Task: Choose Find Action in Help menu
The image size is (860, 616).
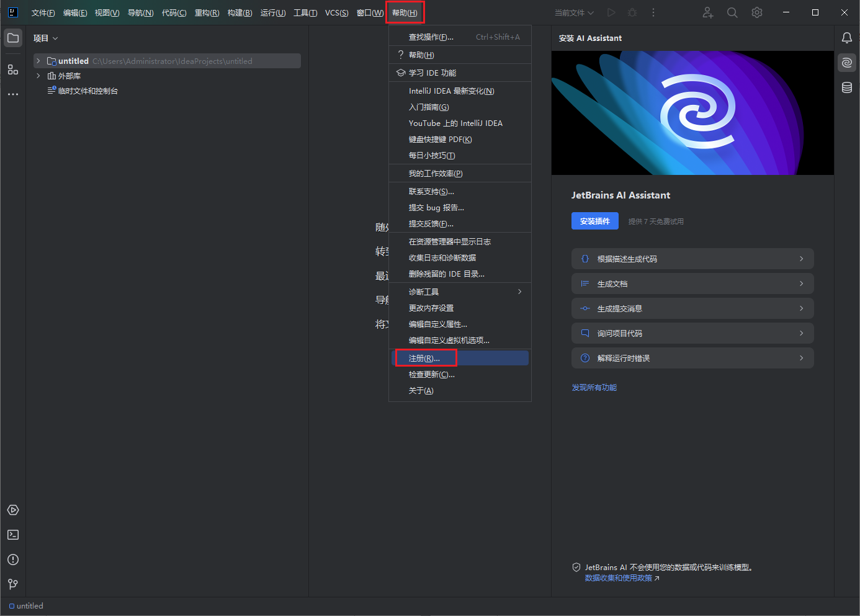Action: [460, 37]
